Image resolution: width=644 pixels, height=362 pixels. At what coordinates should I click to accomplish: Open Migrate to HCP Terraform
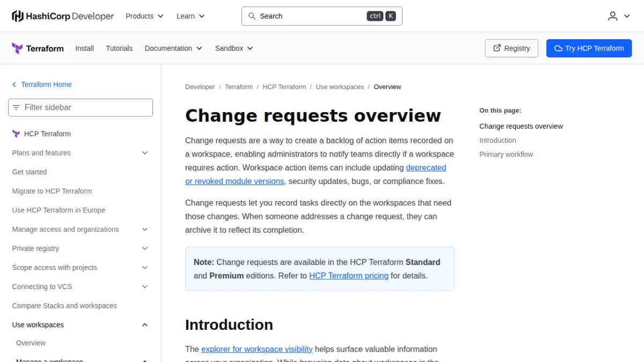52,191
